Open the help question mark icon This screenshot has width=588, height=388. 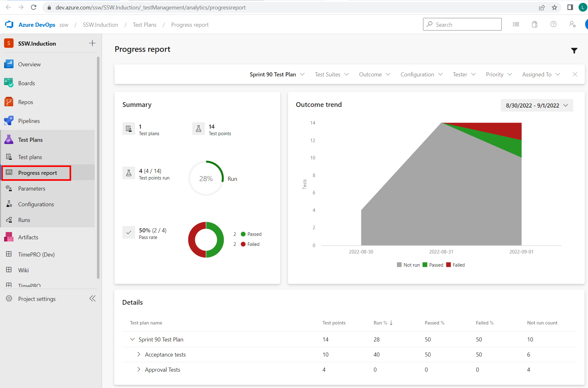click(x=553, y=24)
